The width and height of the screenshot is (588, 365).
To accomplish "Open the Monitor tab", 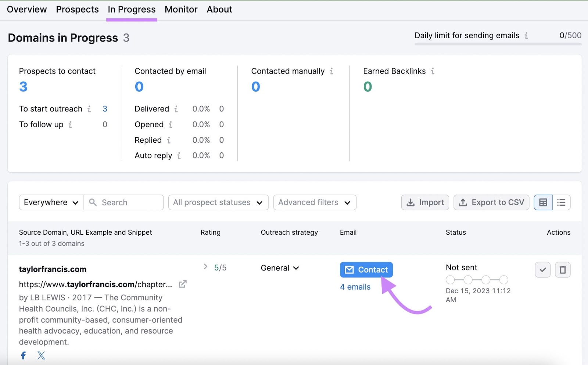I will [181, 10].
